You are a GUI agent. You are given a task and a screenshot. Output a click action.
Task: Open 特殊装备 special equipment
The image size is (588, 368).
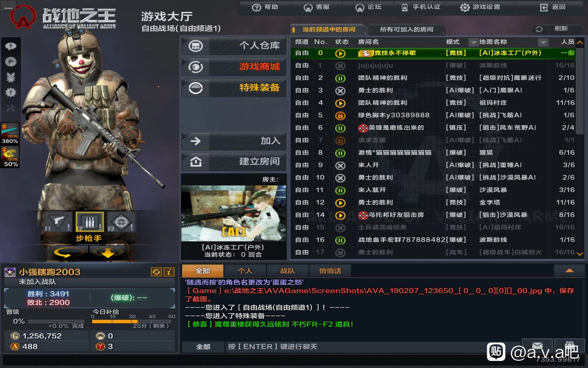[x=234, y=88]
